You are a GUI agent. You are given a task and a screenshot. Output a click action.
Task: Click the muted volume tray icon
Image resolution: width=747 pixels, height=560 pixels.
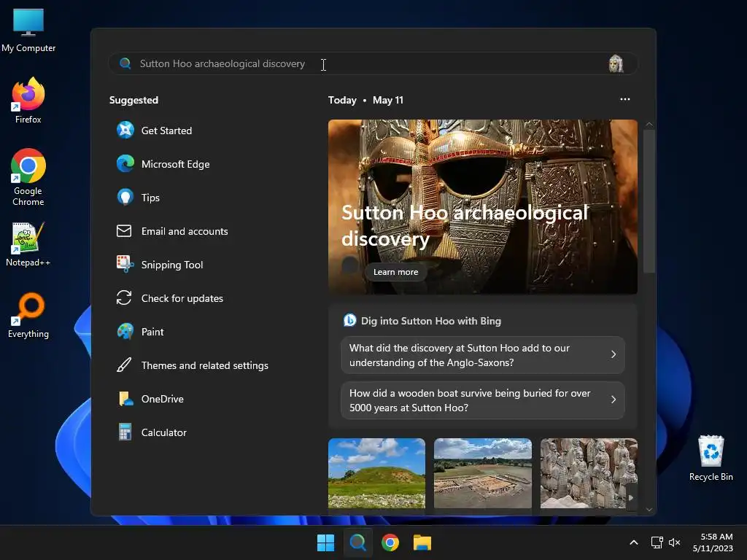674,542
